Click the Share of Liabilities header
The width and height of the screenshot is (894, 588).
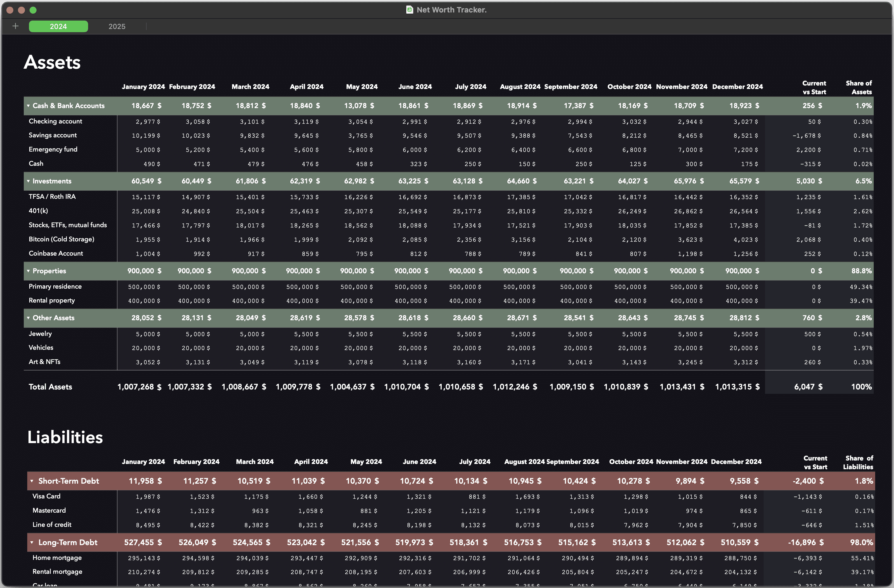tap(858, 463)
